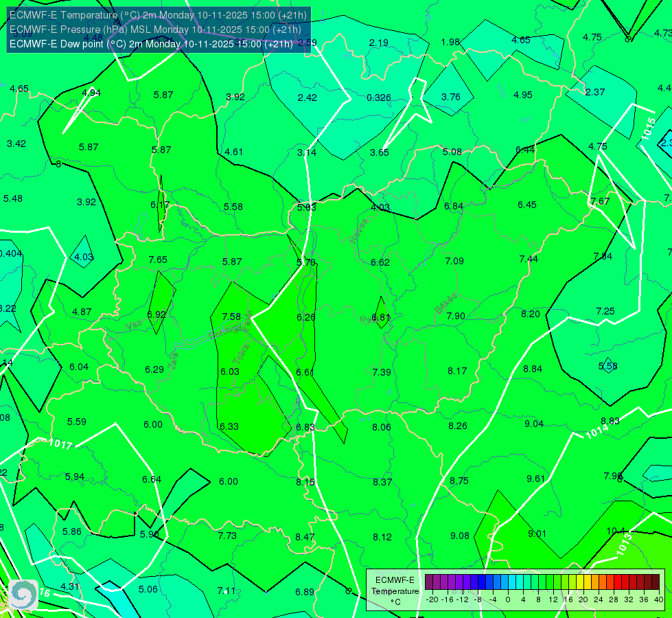Click the 1014 isobar label

[597, 431]
